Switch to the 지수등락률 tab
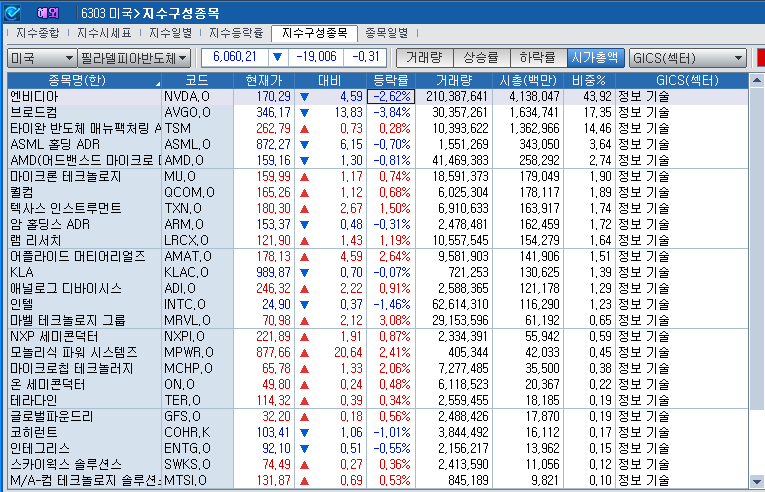 [x=235, y=33]
